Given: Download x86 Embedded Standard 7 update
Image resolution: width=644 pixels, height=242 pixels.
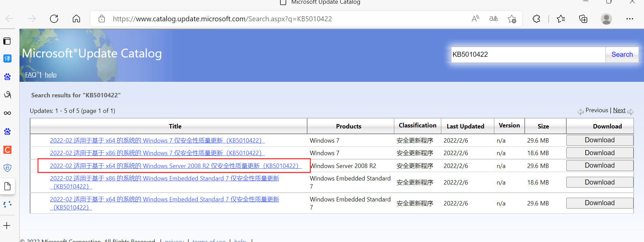Looking at the screenshot, I should tap(599, 182).
